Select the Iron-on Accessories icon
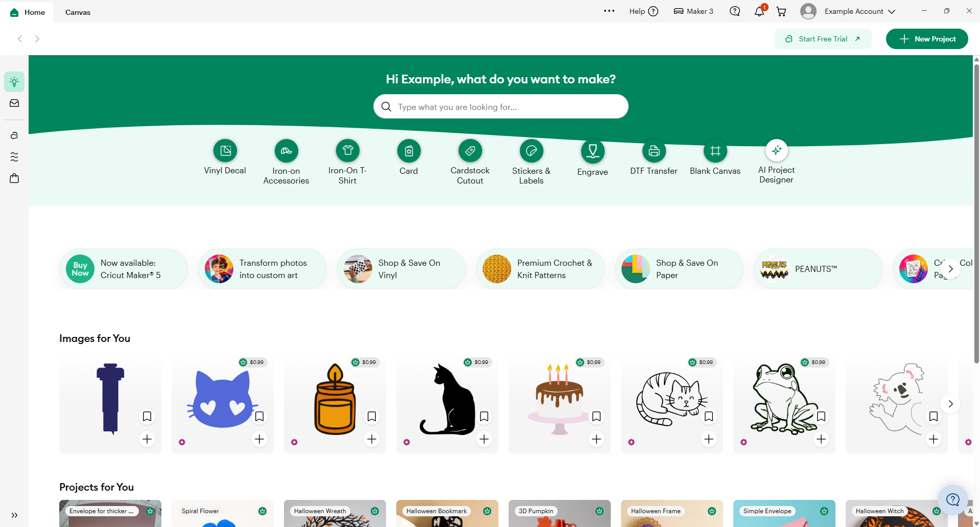This screenshot has width=980, height=527. tap(286, 151)
